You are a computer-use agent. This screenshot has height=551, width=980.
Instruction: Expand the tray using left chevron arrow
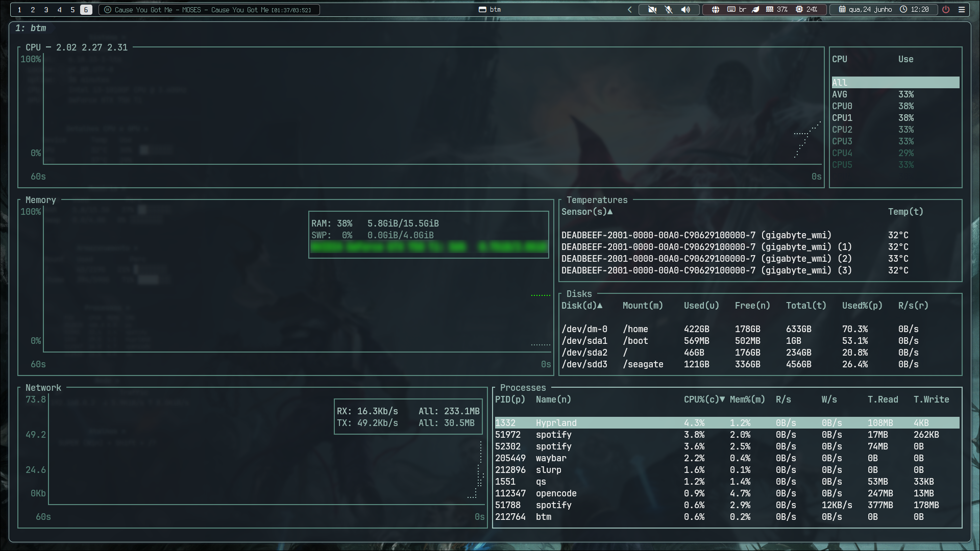(630, 10)
